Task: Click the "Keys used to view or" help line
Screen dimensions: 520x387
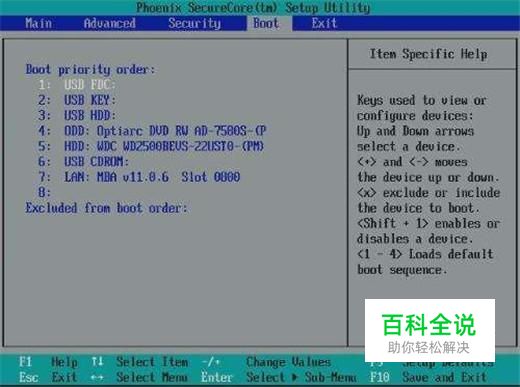Action: click(422, 100)
